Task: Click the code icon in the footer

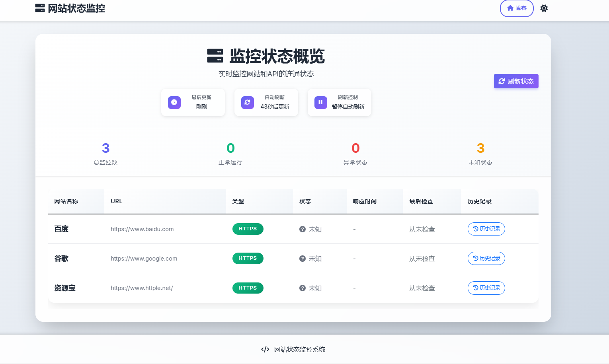Action: click(x=265, y=349)
